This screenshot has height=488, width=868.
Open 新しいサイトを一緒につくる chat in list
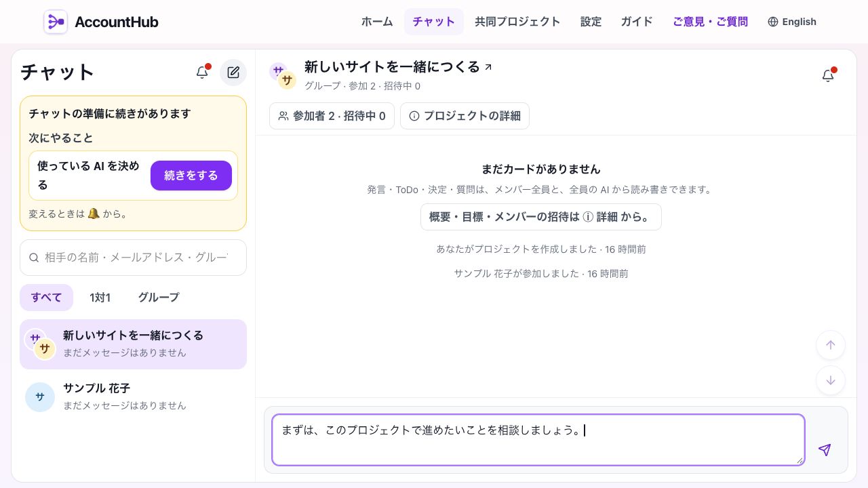click(133, 344)
